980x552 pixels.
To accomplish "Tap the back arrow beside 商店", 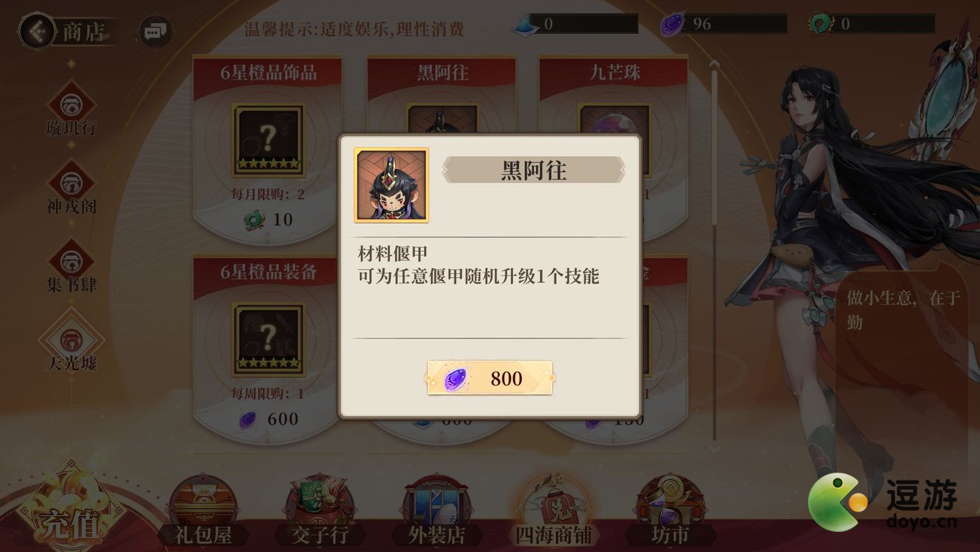I will coord(37,32).
